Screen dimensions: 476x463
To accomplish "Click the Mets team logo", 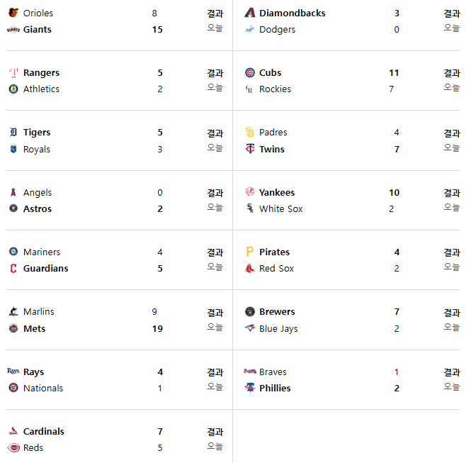I will click(13, 328).
